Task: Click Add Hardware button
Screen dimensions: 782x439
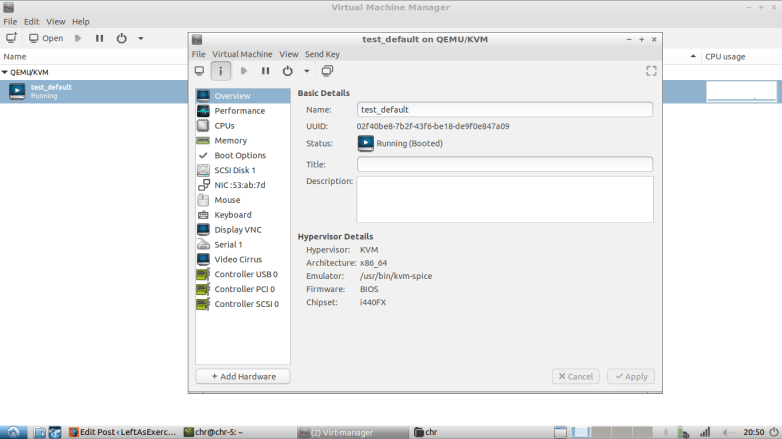Action: [x=243, y=377]
